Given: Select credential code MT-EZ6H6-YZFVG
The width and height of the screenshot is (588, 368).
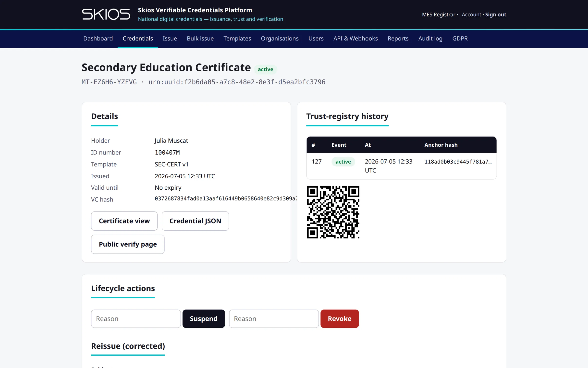Looking at the screenshot, I should point(109,82).
